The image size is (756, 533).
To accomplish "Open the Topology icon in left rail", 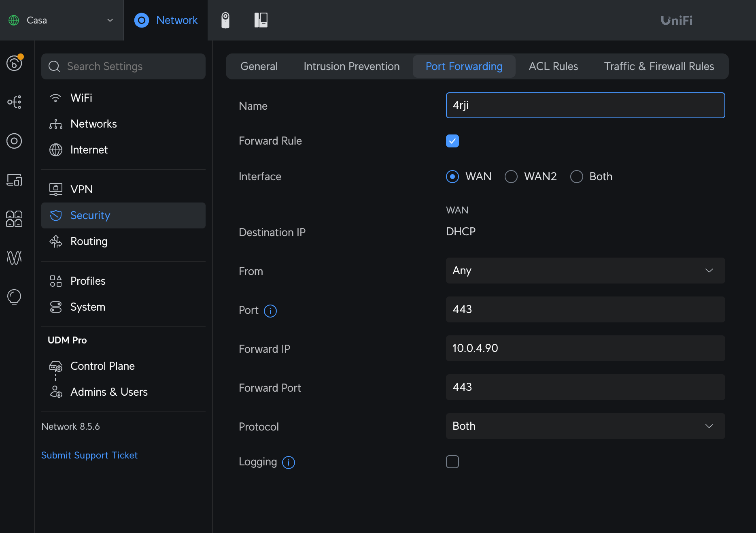I will tap(15, 102).
